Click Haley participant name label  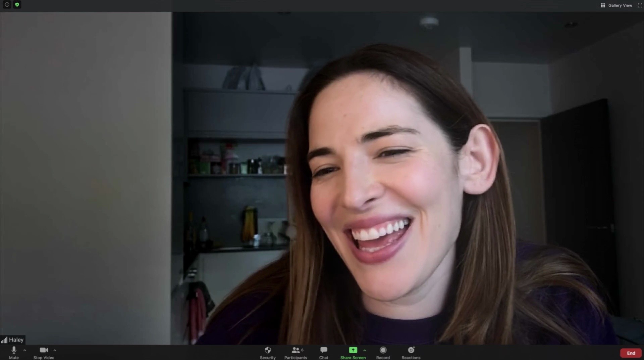16,340
